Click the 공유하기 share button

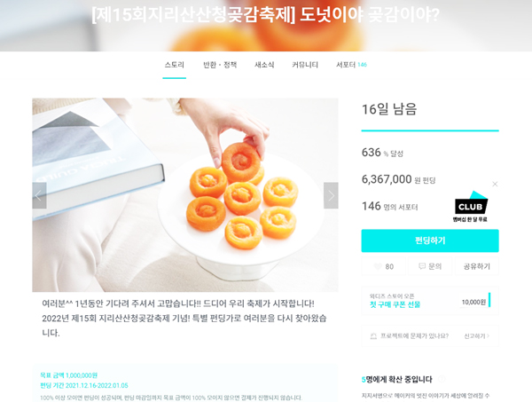477,266
